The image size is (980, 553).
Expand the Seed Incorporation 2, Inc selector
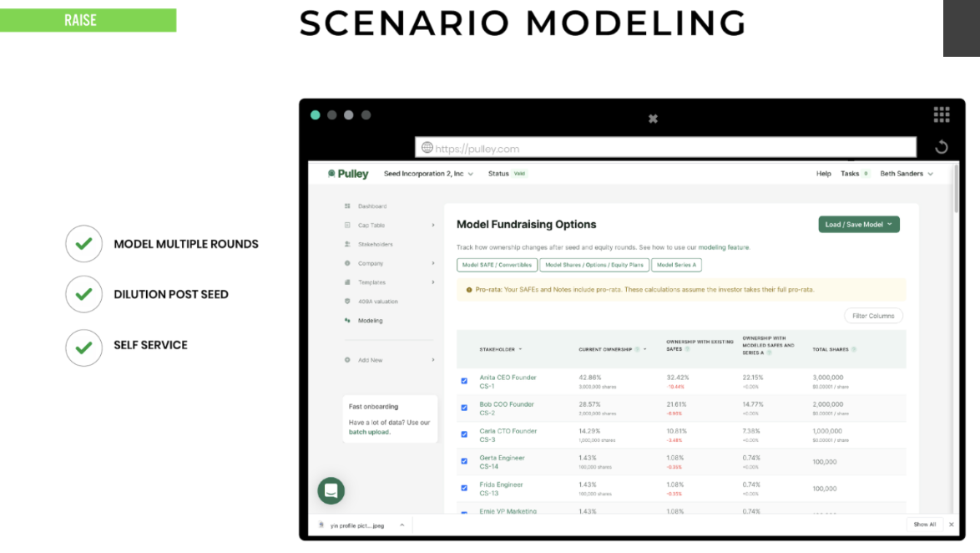[x=428, y=174]
